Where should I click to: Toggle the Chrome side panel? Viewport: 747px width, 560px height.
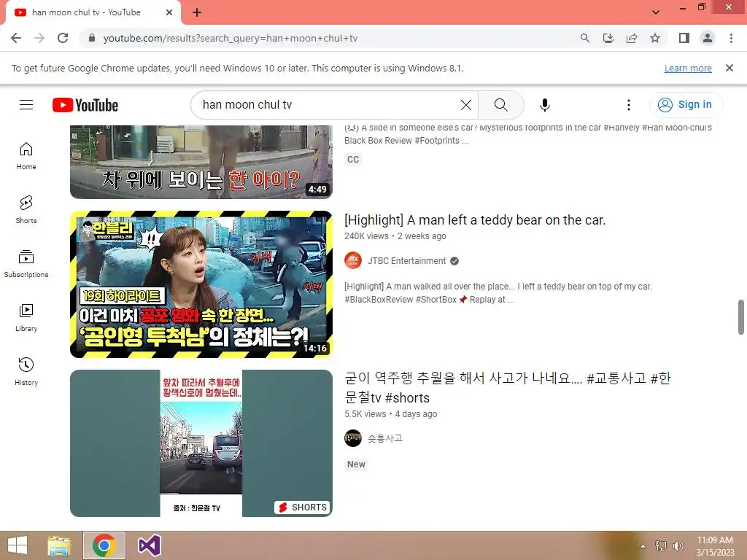tap(684, 38)
